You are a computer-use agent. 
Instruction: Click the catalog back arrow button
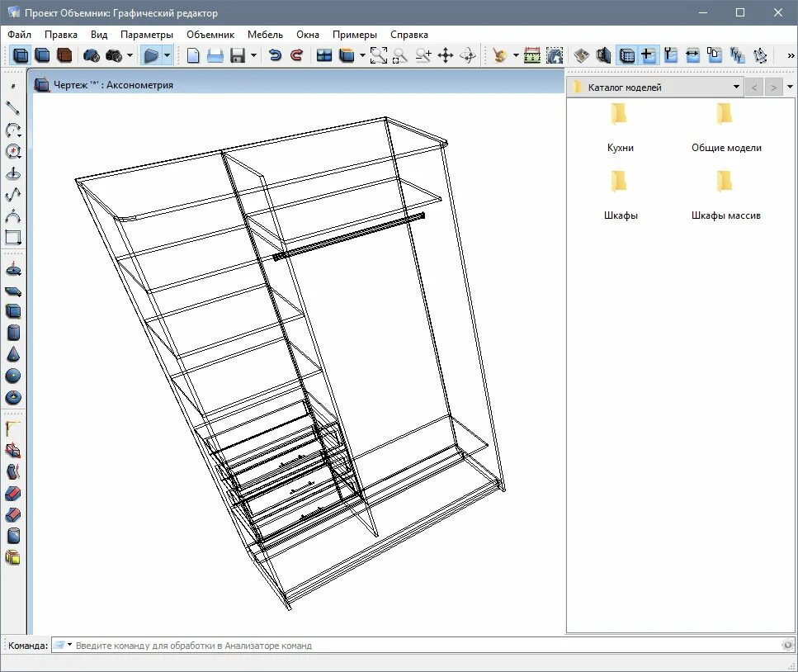754,88
